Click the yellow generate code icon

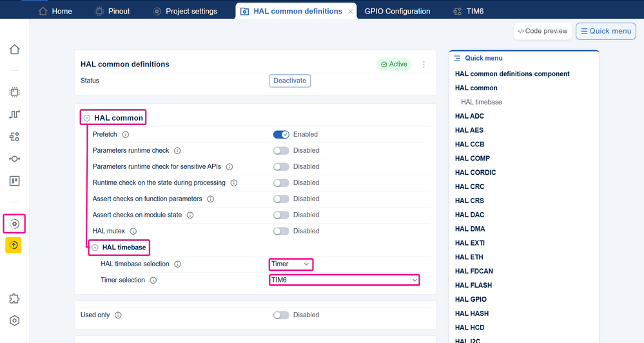(x=14, y=245)
